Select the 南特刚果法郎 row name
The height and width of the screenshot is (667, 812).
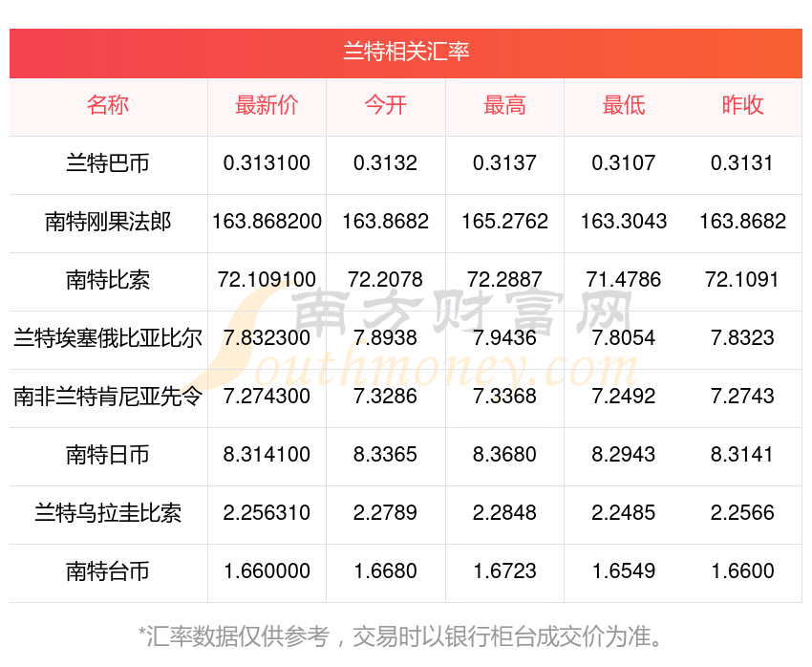point(108,222)
